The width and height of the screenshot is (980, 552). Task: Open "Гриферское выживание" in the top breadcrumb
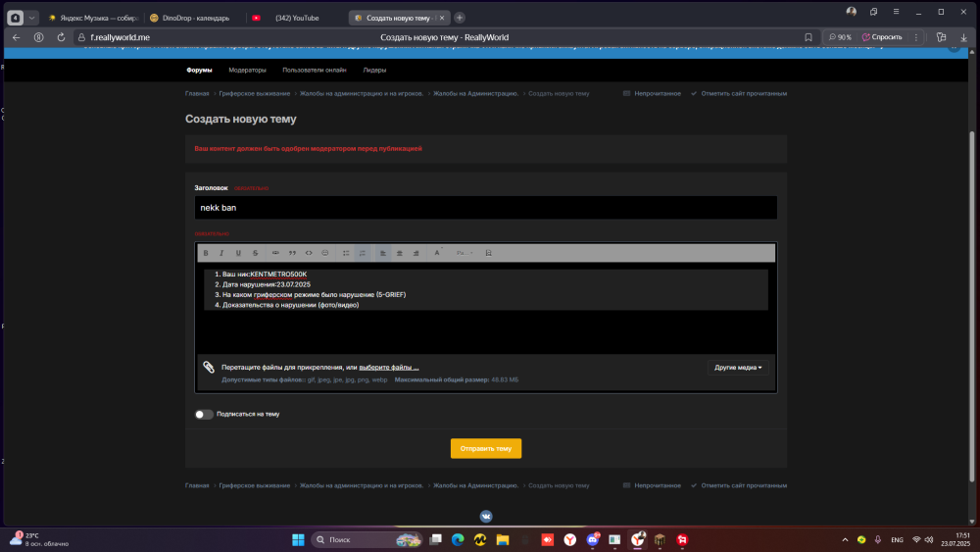click(x=255, y=94)
